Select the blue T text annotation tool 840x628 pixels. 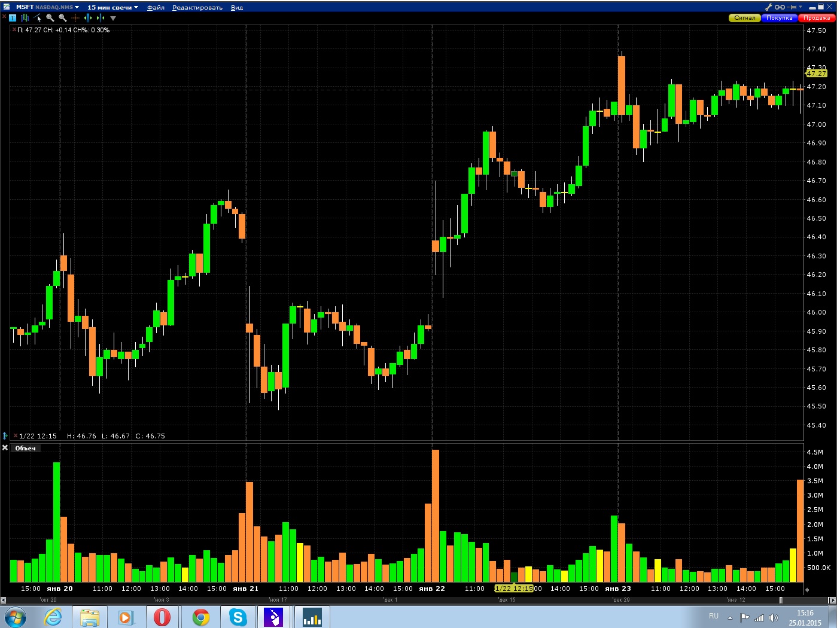pyautogui.click(x=13, y=18)
